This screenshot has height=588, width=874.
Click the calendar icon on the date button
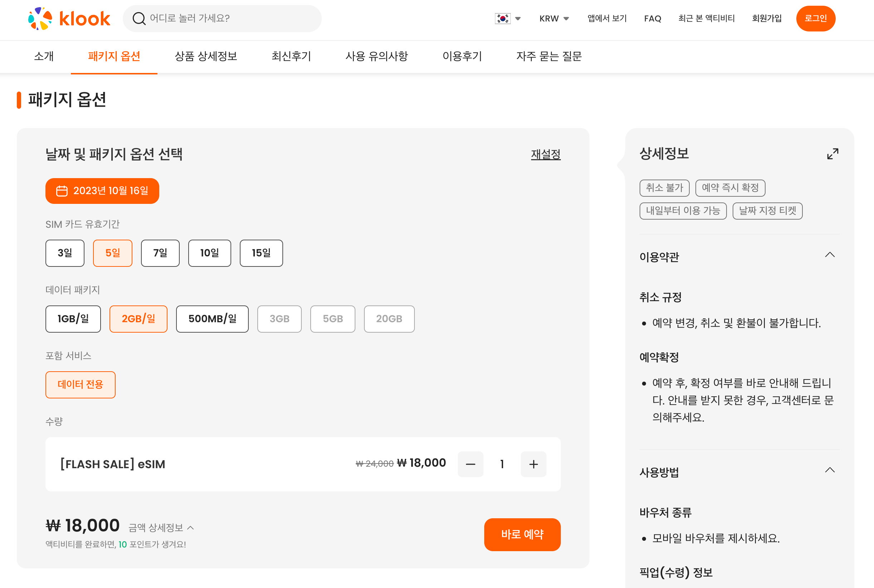tap(62, 191)
